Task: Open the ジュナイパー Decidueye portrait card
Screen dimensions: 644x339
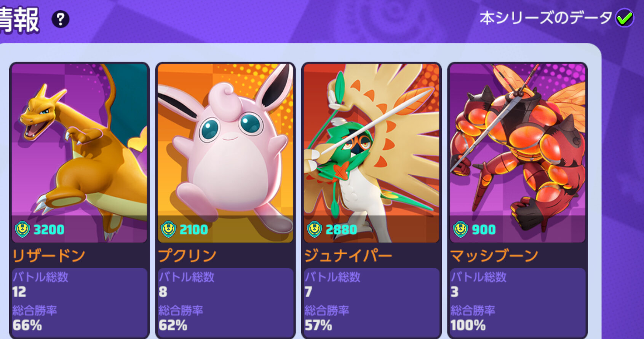Action: coord(371,153)
